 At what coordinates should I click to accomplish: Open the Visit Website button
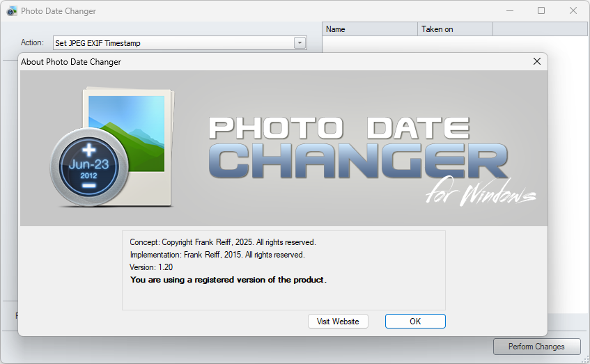tap(338, 321)
